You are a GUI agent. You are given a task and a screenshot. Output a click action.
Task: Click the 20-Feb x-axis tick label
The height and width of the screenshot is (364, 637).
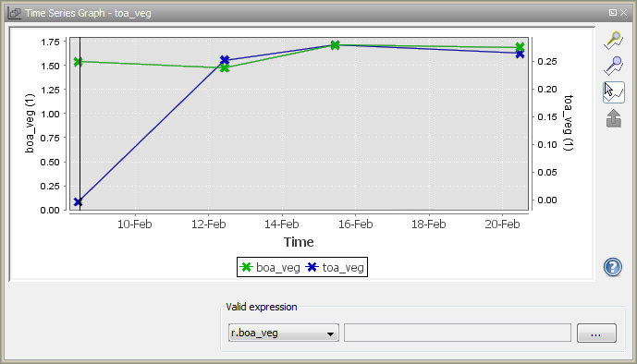502,224
